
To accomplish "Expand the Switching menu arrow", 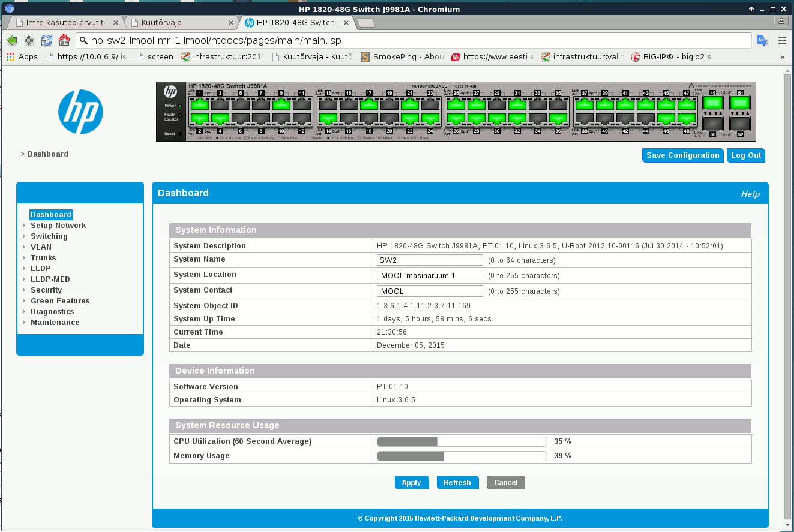I will click(x=24, y=236).
